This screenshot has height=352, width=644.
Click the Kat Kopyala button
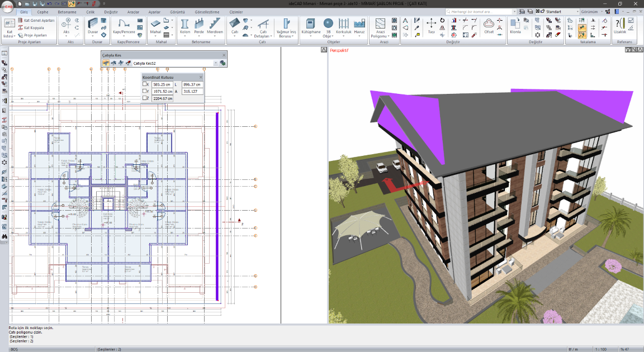coord(31,27)
